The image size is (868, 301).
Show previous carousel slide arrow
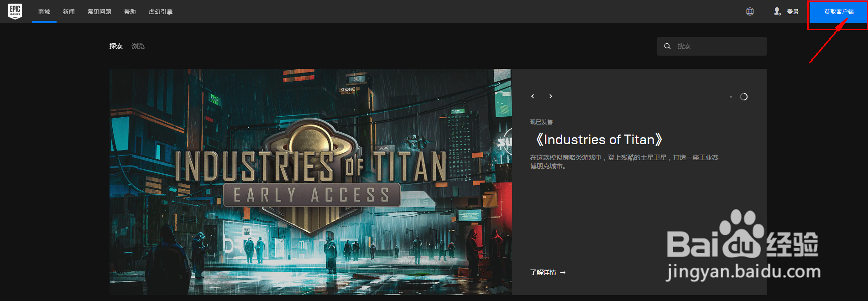click(x=533, y=96)
